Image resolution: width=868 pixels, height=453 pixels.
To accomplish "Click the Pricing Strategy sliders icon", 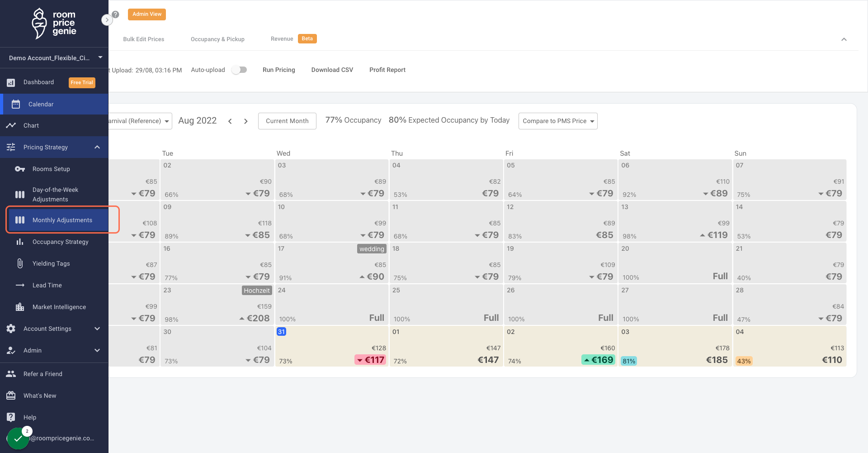I will click(11, 147).
